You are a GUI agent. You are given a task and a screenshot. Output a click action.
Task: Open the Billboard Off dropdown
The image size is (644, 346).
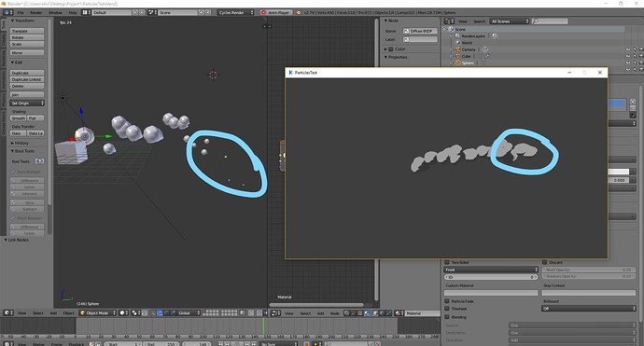tap(589, 309)
